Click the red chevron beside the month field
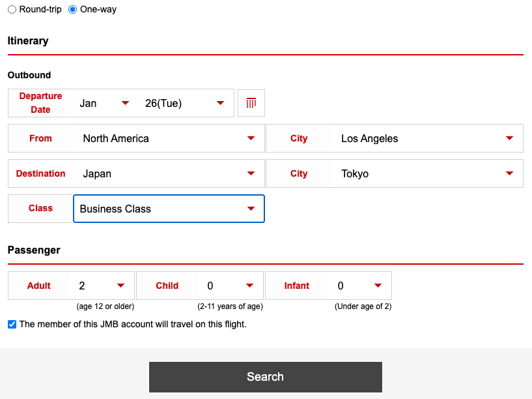The height and width of the screenshot is (399, 532). (125, 102)
